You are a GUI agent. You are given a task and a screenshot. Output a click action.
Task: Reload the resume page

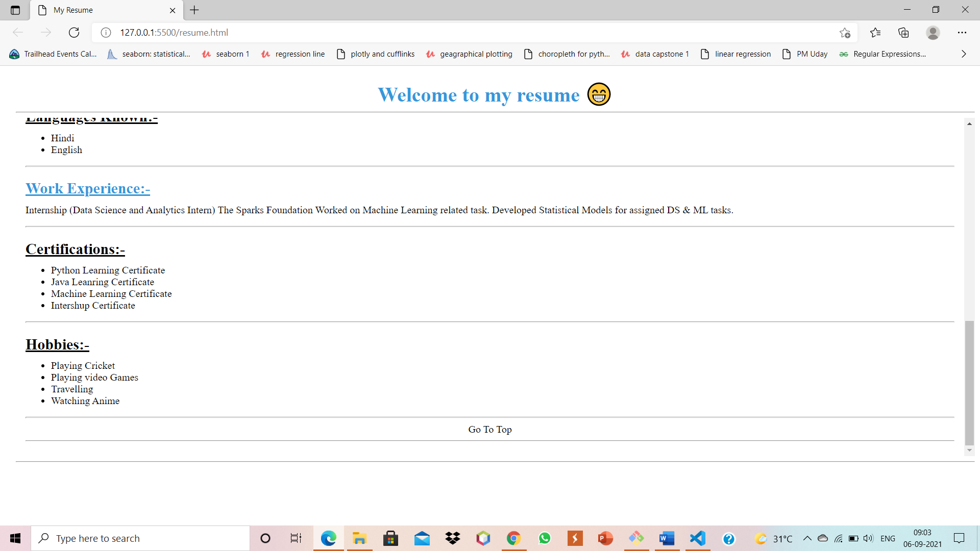[x=73, y=32]
